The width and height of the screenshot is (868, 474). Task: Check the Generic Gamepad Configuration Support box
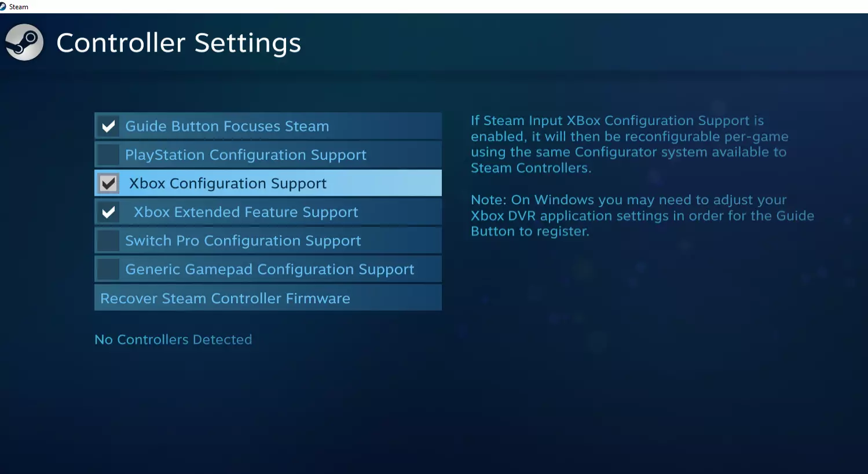coord(108,269)
